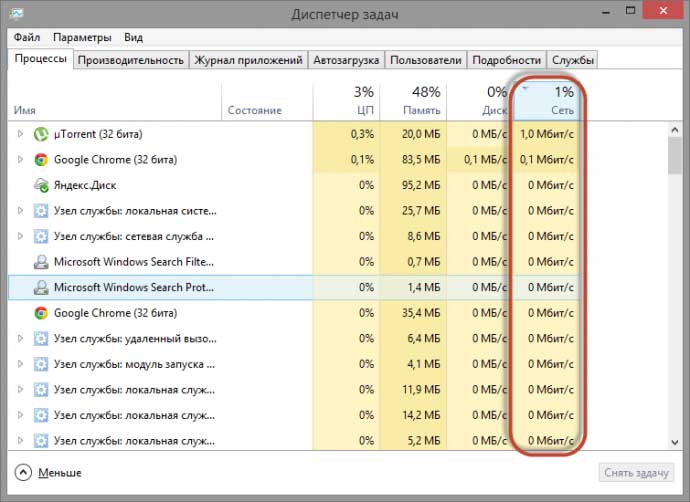This screenshot has width=690, height=502.
Task: Expand the µTorrent process group
Action: [20, 134]
